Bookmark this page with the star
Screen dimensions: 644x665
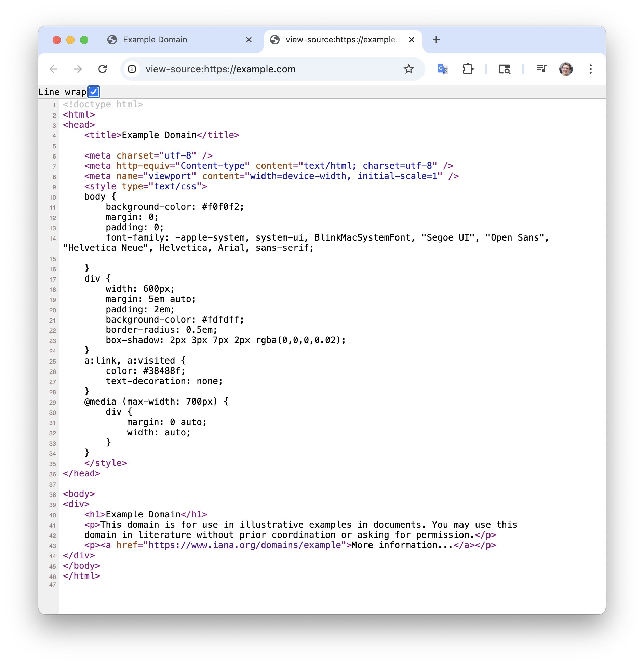click(408, 69)
